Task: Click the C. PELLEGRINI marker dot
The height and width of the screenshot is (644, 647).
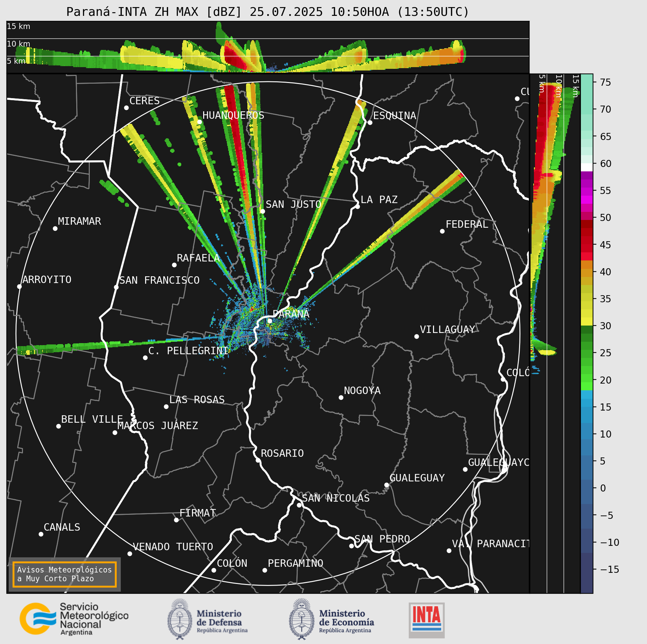Action: (145, 358)
